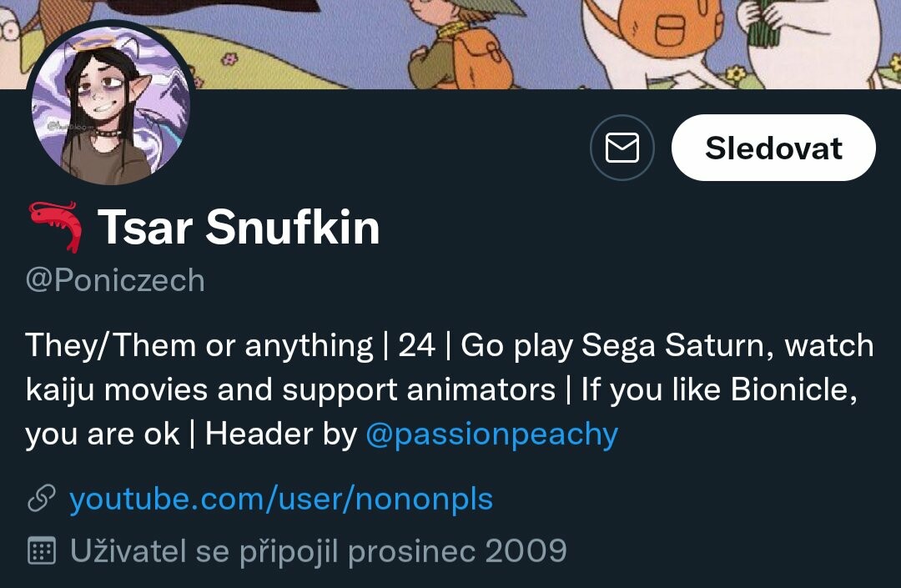
Task: Open the round profile avatar picture
Action: (110, 103)
